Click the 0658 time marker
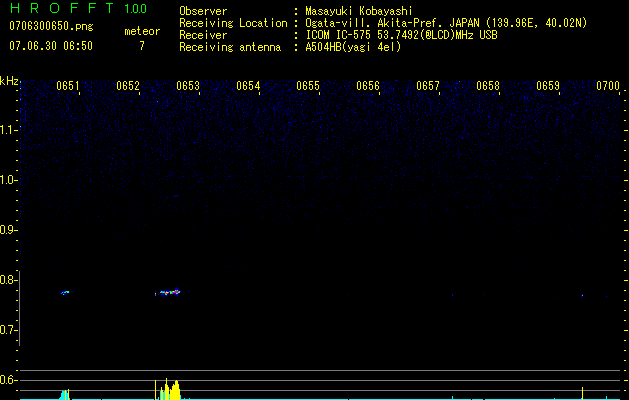 click(488, 86)
